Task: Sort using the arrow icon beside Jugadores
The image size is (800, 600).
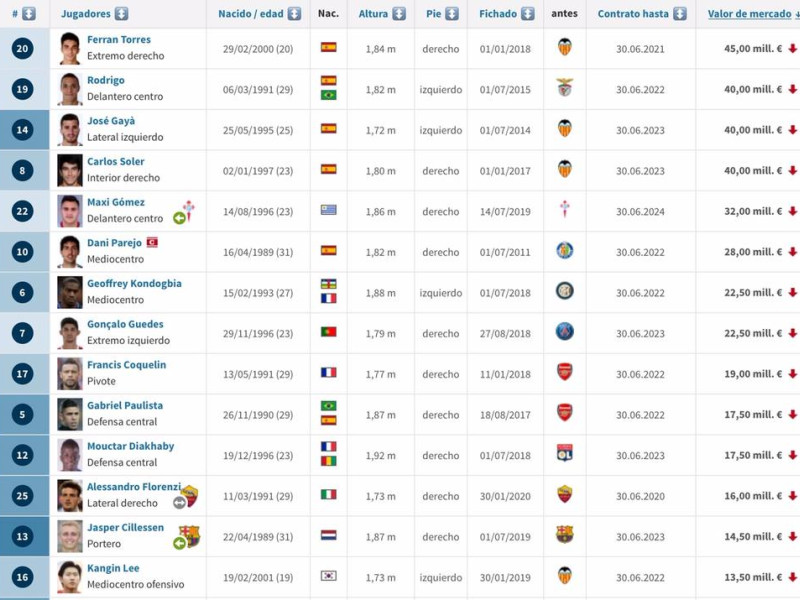Action: click(121, 14)
